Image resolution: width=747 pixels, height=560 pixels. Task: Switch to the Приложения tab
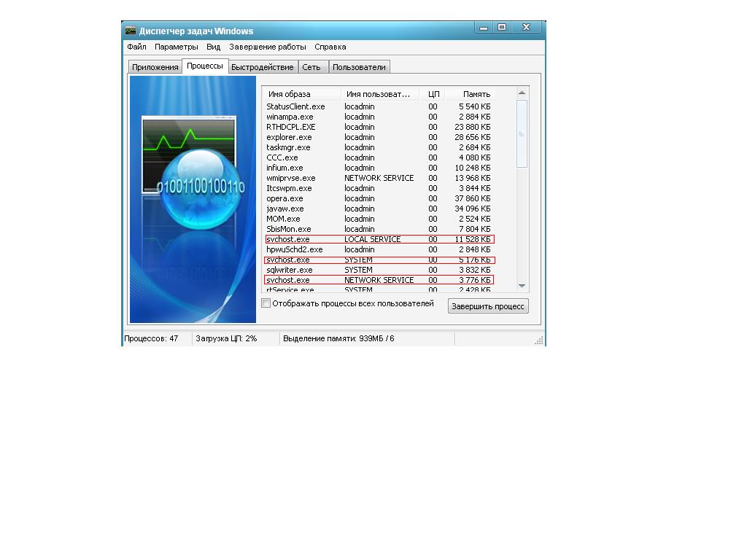point(155,67)
